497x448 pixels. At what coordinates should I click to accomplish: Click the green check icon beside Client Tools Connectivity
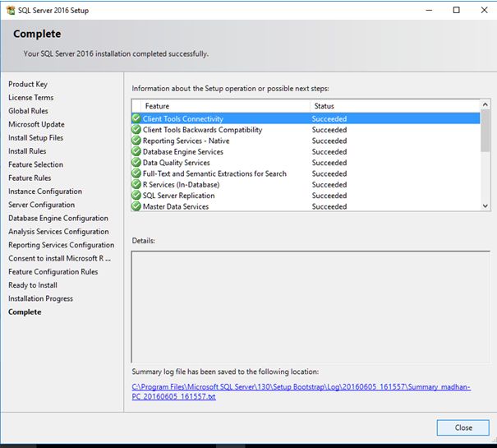136,119
